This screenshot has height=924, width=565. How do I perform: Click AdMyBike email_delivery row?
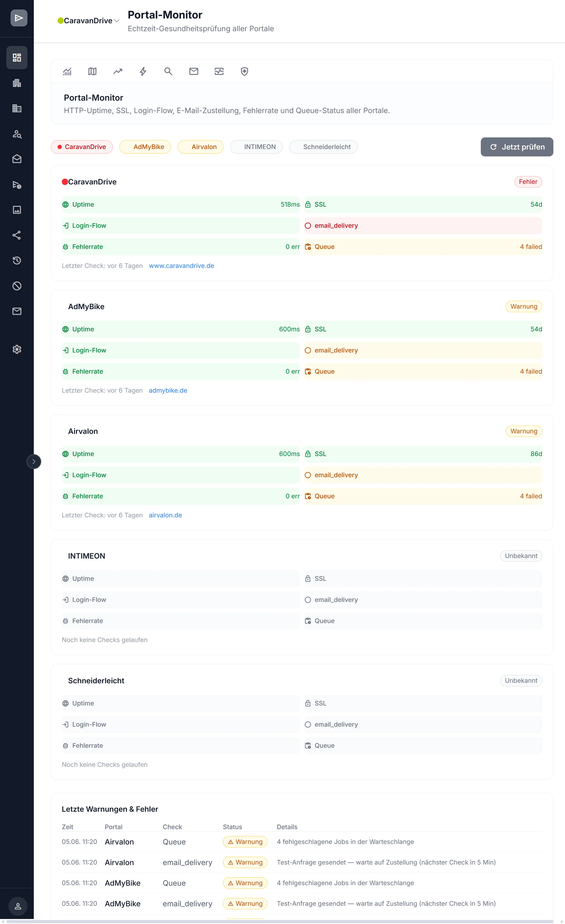(423, 350)
